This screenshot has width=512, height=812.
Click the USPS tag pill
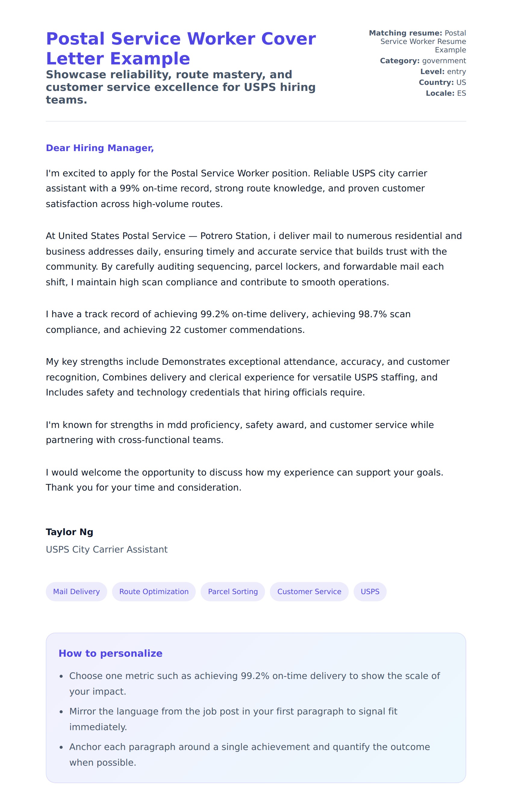(370, 591)
